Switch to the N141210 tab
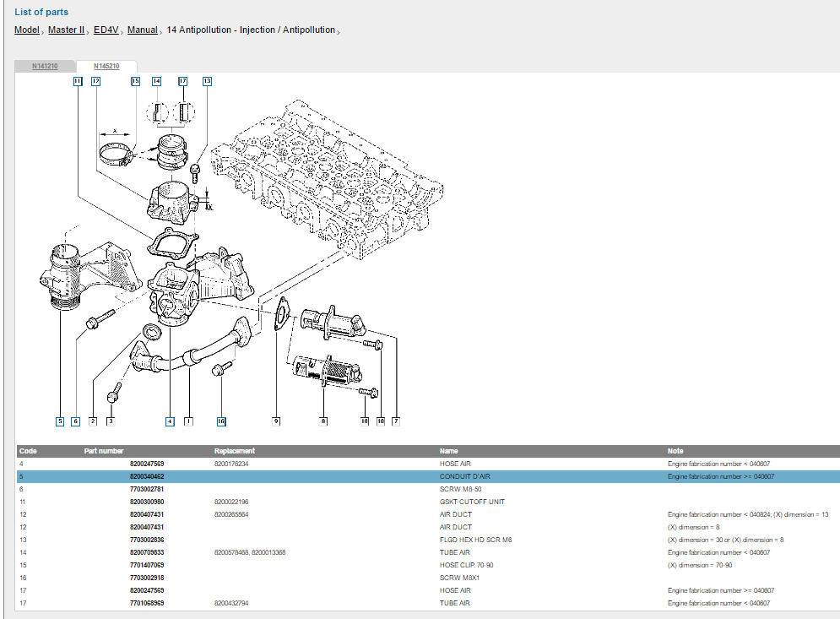Viewport: 840px width, 619px height. tap(45, 66)
